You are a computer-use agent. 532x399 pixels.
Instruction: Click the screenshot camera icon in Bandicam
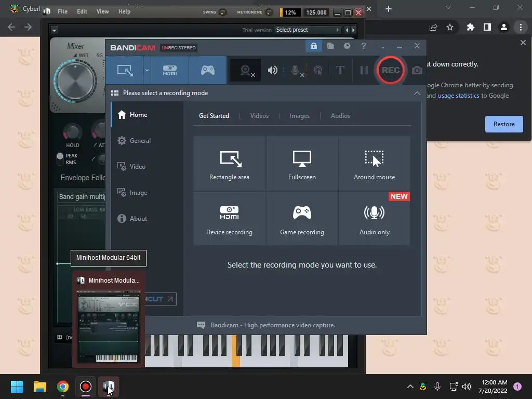pyautogui.click(x=417, y=70)
